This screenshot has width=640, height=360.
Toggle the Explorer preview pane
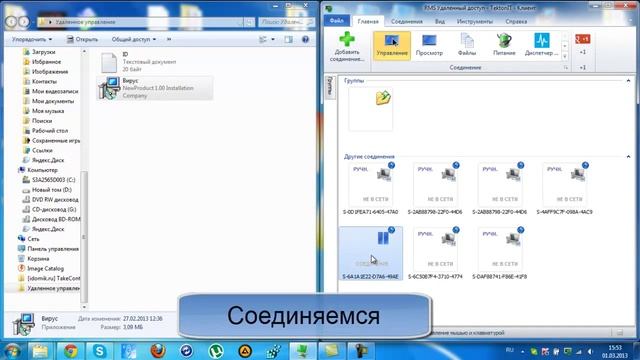coord(289,40)
